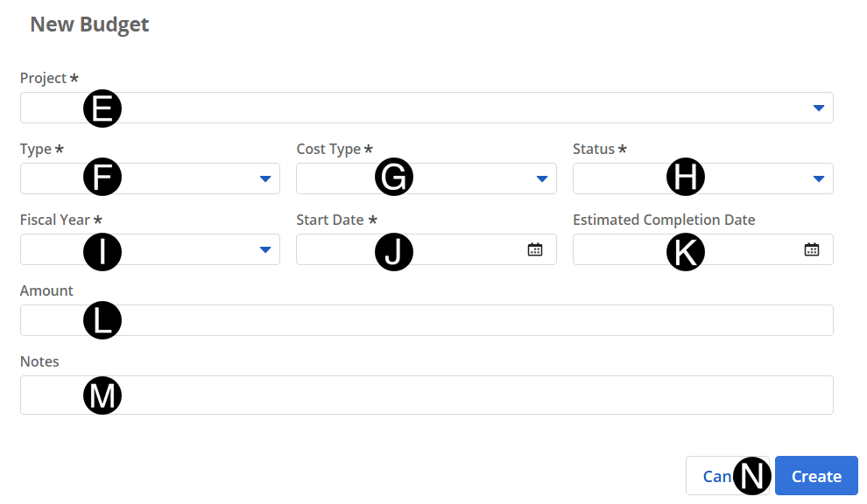This screenshot has width=867, height=504.
Task: Open the Project combo box
Action: click(x=438, y=108)
